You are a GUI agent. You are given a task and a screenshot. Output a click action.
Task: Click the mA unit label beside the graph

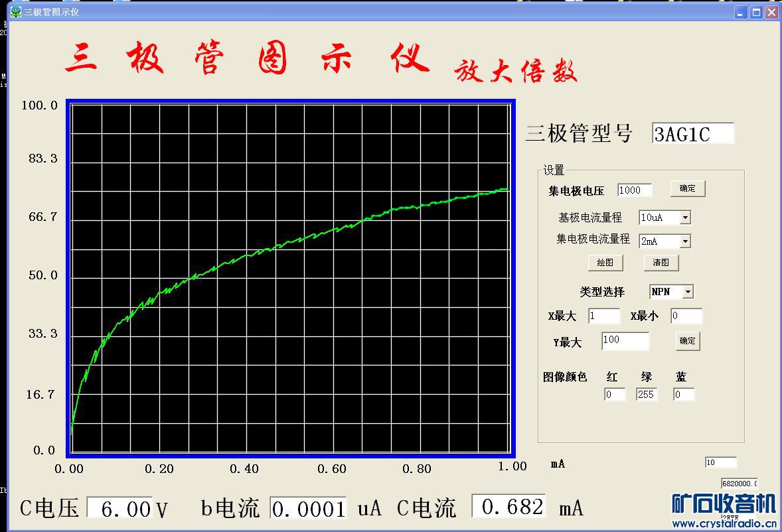click(x=558, y=464)
